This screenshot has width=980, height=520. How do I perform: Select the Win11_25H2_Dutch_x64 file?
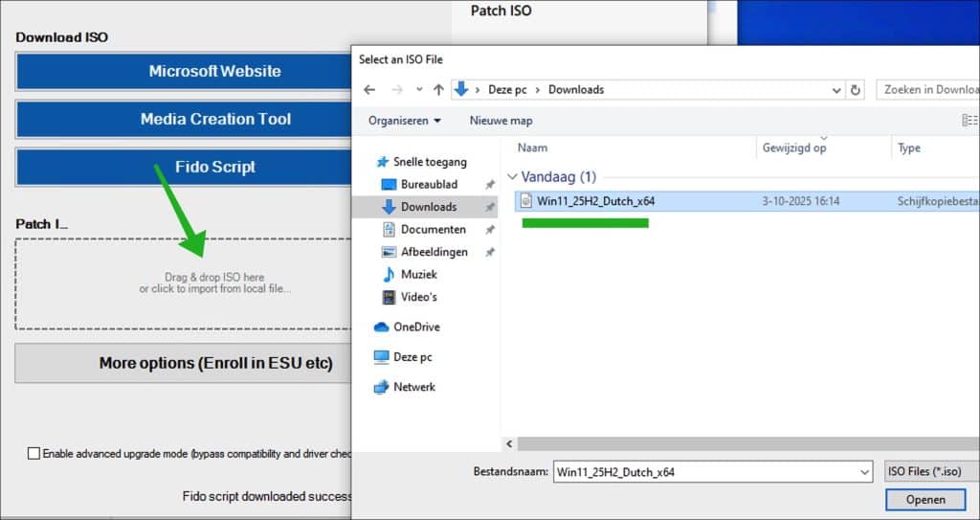coord(595,201)
